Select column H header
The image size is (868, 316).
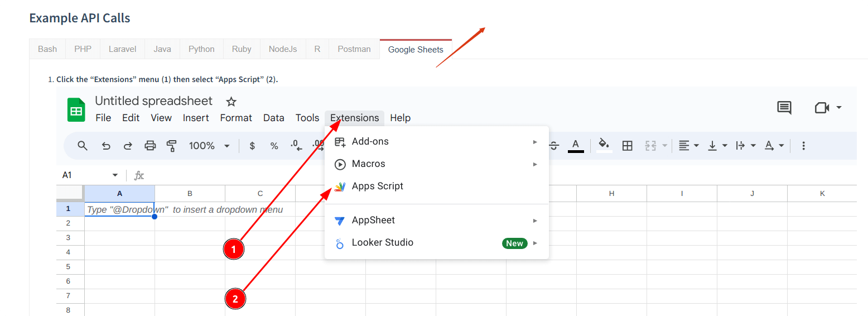[x=611, y=194]
